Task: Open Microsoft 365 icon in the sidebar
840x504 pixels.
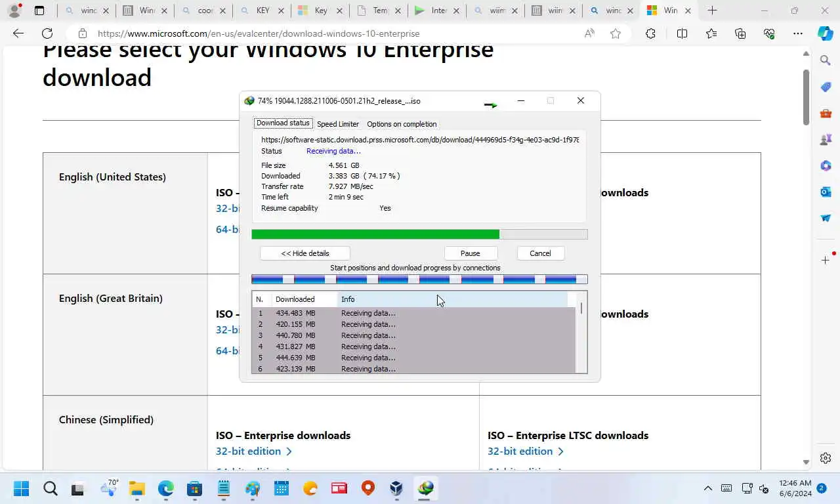Action: point(826,165)
